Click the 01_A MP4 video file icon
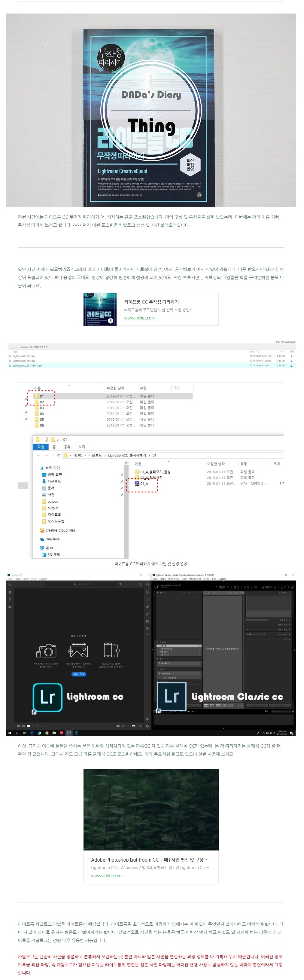This screenshot has width=304, height=980. click(x=137, y=484)
